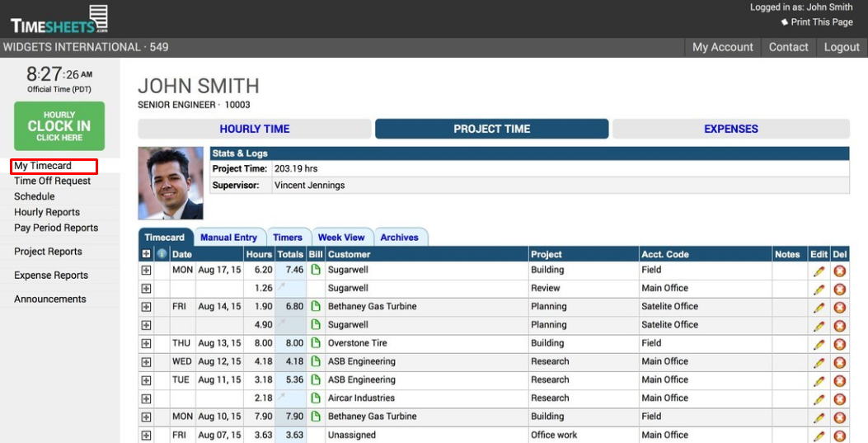
Task: Delete the Sugarwell Review entry
Action: click(x=839, y=289)
